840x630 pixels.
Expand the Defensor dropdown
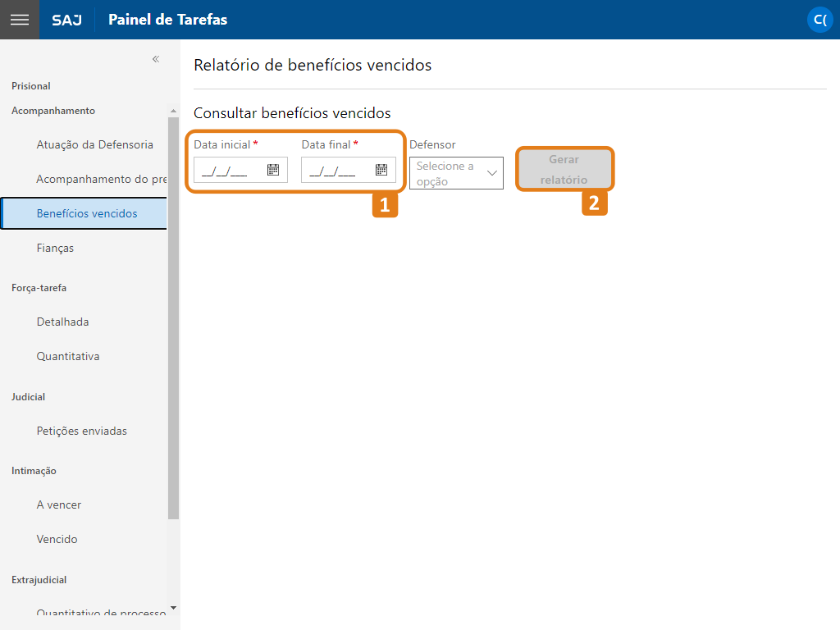click(456, 173)
